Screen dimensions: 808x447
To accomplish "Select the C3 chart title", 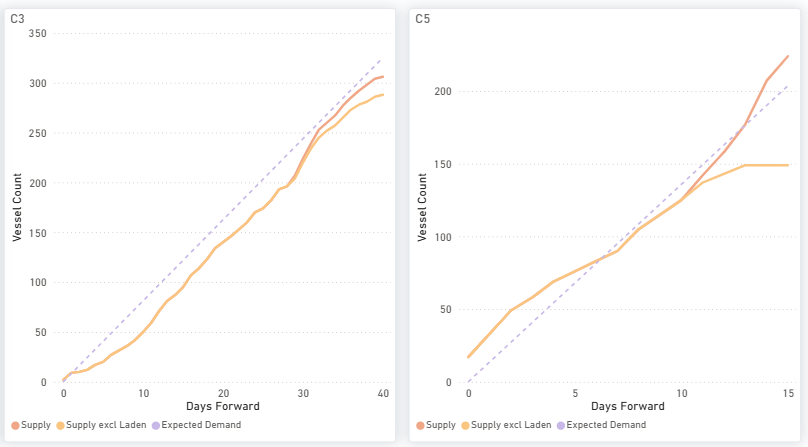I will pyautogui.click(x=17, y=19).
